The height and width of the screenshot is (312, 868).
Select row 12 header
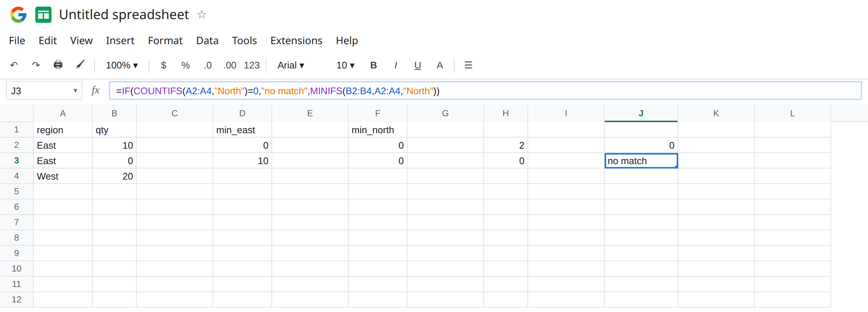(x=17, y=299)
